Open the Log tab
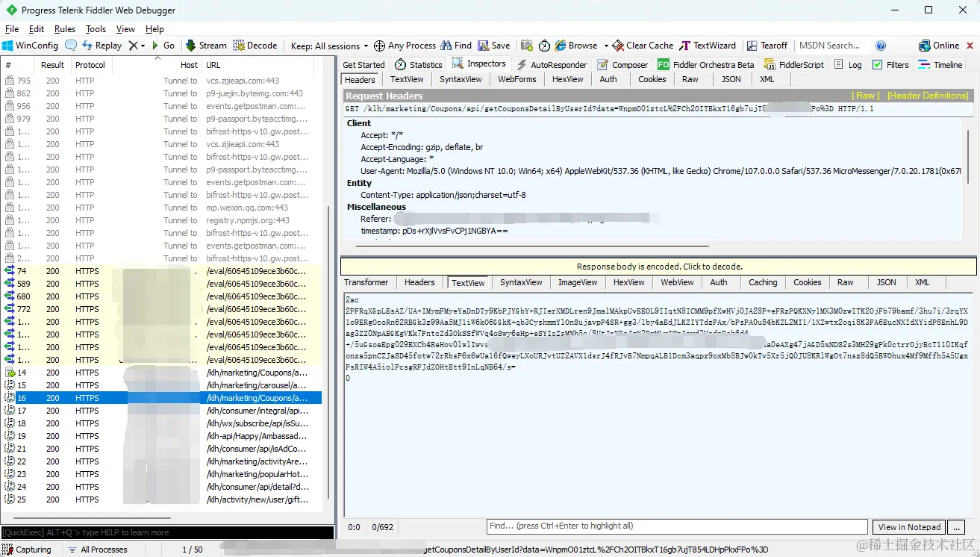The height and width of the screenshot is (557, 980). 847,65
